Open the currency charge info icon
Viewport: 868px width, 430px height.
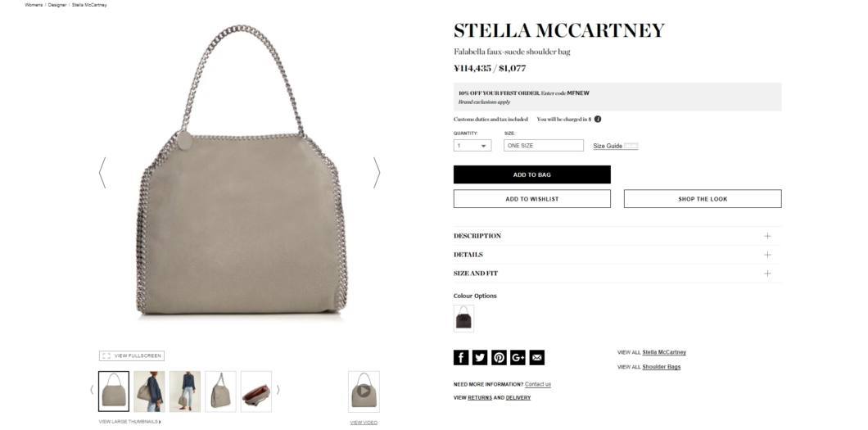coord(598,119)
